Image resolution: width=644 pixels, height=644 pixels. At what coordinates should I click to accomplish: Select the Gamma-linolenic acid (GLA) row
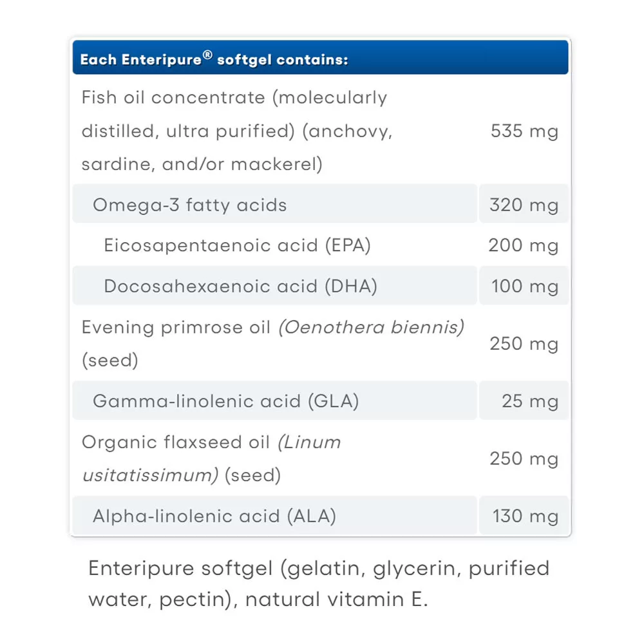pyautogui.click(x=225, y=401)
